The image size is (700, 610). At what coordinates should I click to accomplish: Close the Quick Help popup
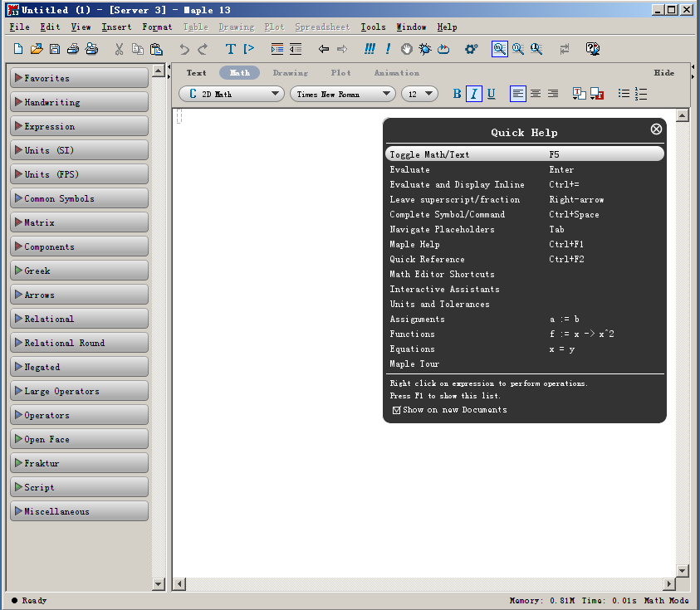[x=656, y=129]
